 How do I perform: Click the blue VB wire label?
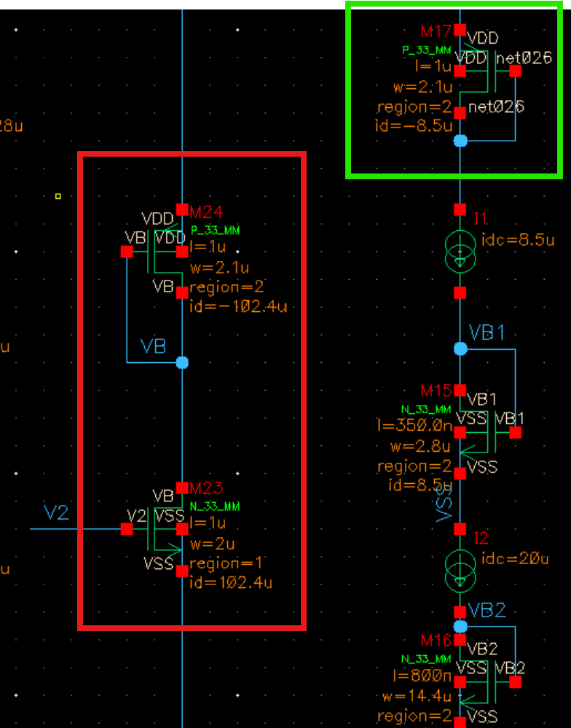click(154, 347)
